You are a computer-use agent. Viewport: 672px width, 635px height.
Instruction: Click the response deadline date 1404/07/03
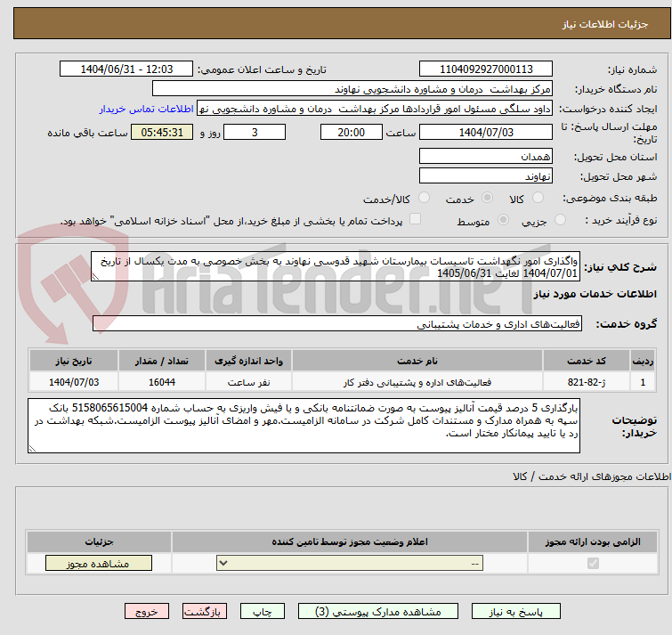[x=486, y=132]
